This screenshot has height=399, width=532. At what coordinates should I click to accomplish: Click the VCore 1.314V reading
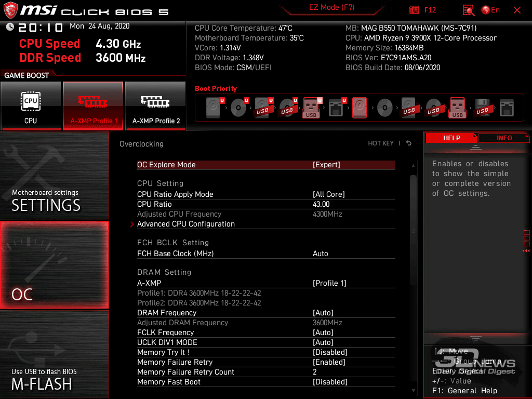click(x=218, y=48)
